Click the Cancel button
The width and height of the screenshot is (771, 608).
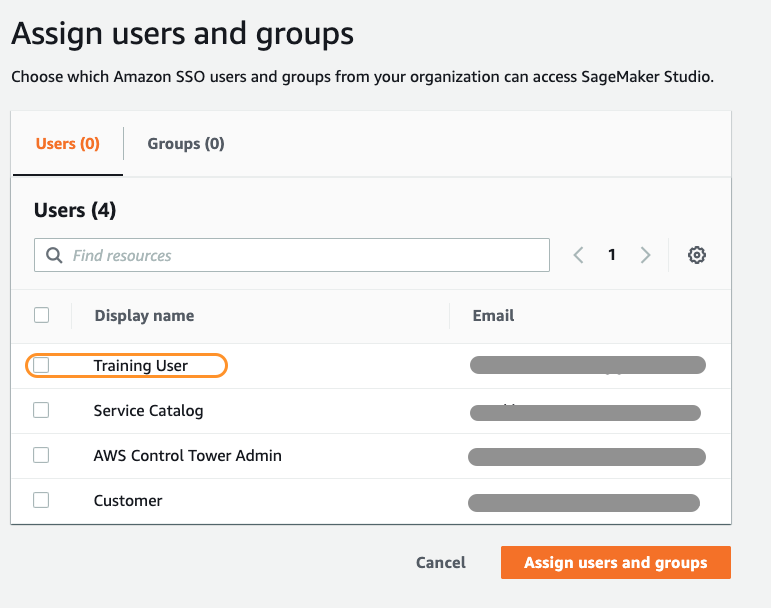(x=441, y=562)
